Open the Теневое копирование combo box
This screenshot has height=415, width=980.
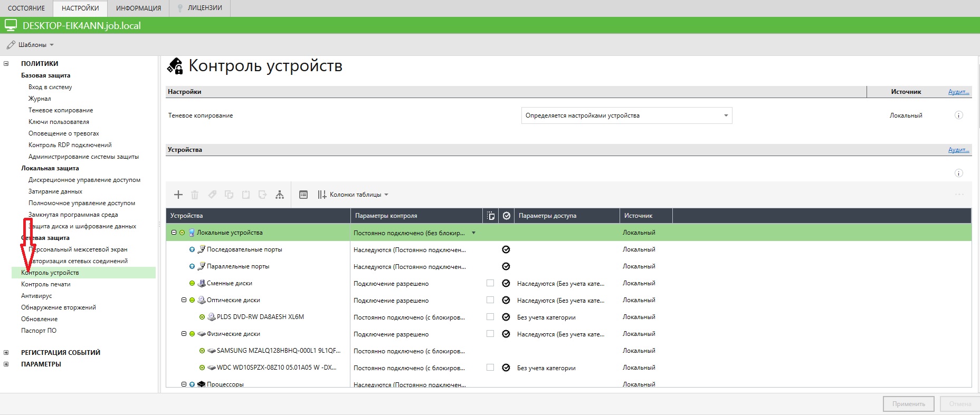[626, 115]
